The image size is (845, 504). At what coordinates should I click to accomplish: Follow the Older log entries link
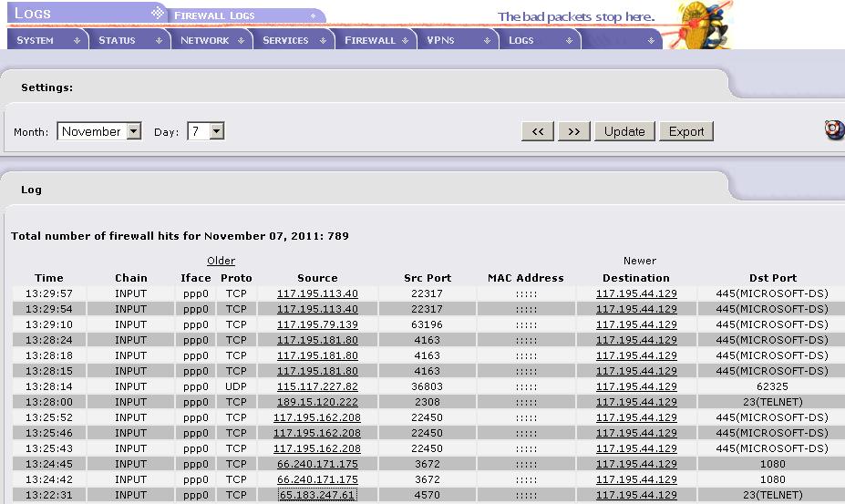click(221, 261)
